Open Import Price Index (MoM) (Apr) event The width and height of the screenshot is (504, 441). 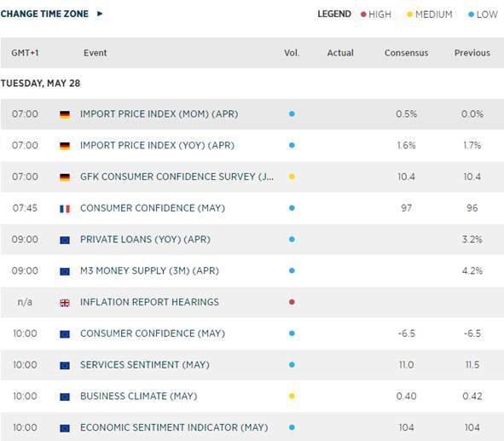159,114
